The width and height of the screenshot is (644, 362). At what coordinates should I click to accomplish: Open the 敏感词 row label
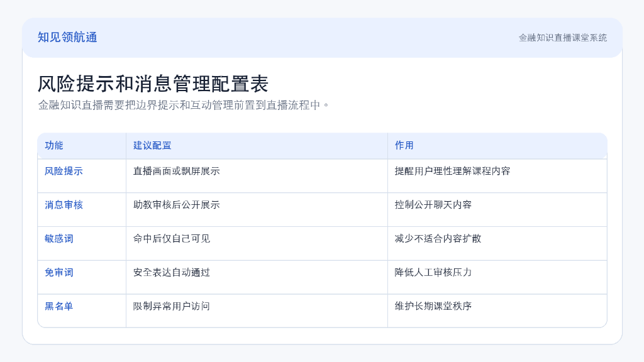58,238
